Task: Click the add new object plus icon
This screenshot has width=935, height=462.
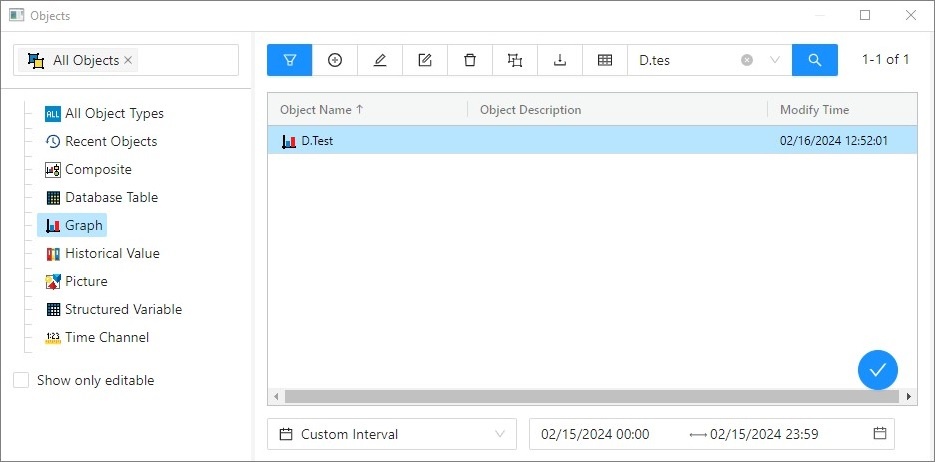Action: click(335, 60)
